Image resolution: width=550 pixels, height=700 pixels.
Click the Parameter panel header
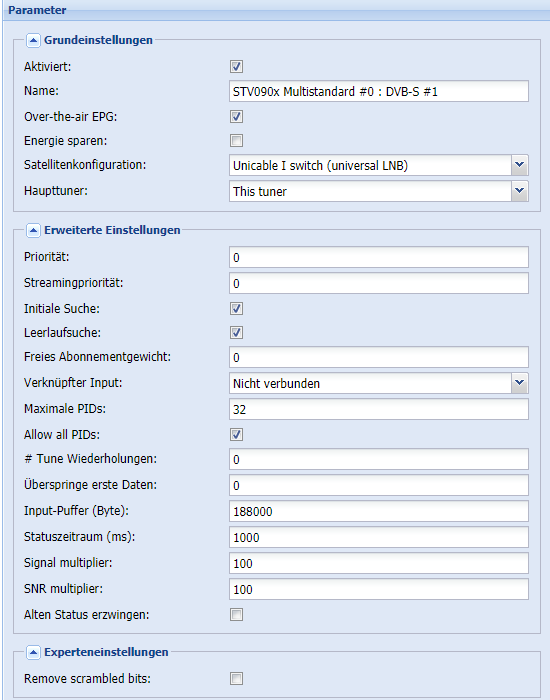tap(276, 10)
